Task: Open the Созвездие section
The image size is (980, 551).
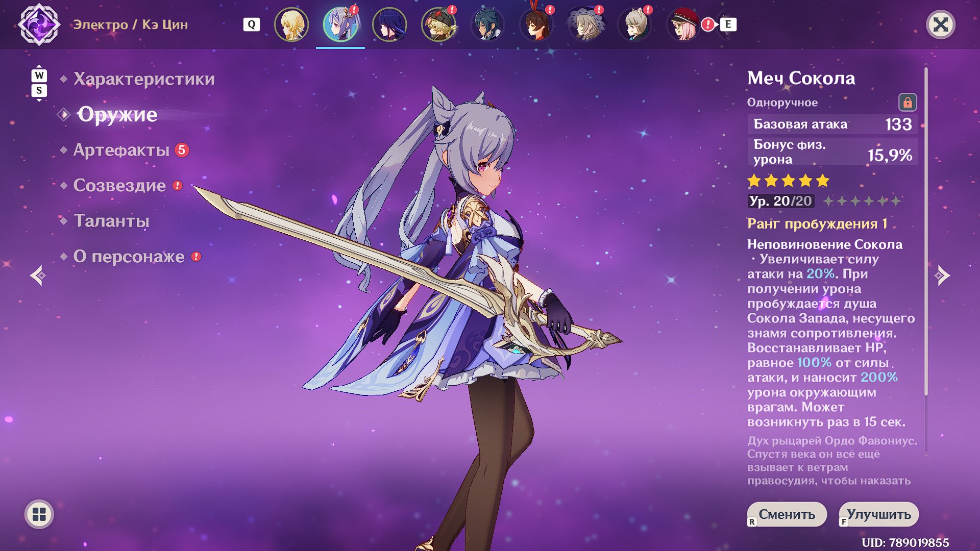Action: click(119, 185)
